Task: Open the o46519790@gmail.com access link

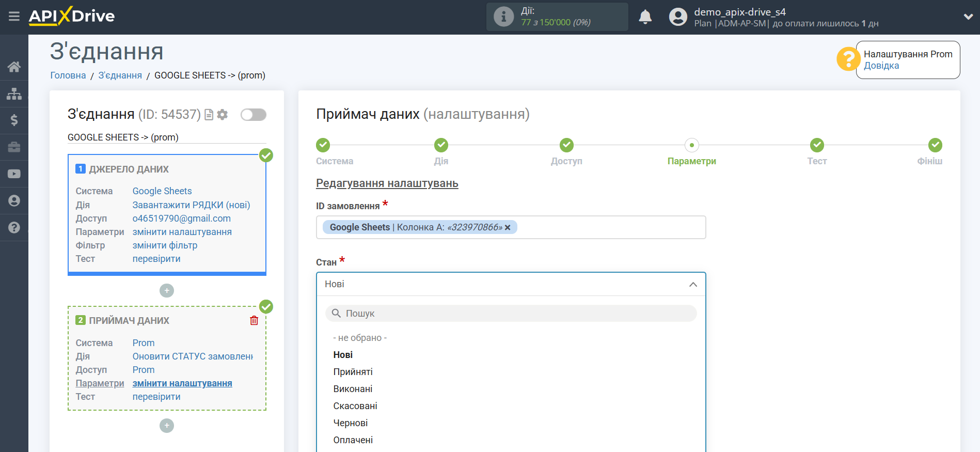Action: pyautogui.click(x=182, y=219)
